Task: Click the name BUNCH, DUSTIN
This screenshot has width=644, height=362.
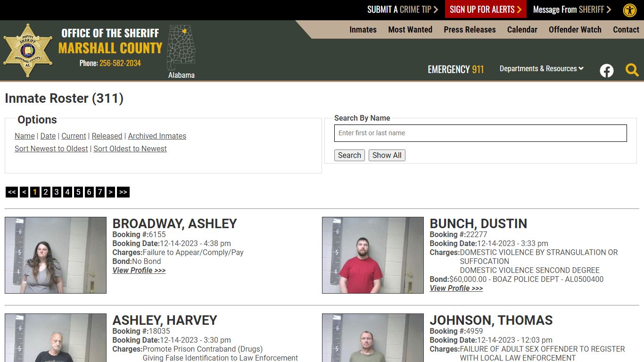Action: 479,223
